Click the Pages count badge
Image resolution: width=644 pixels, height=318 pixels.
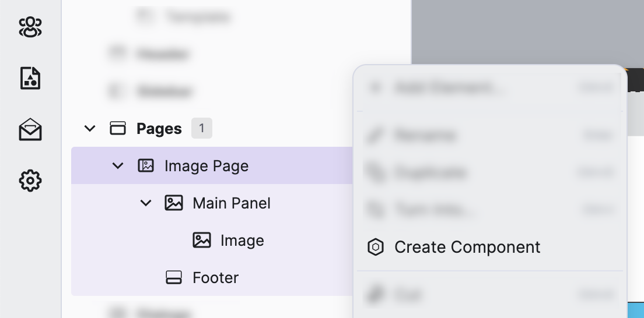202,129
